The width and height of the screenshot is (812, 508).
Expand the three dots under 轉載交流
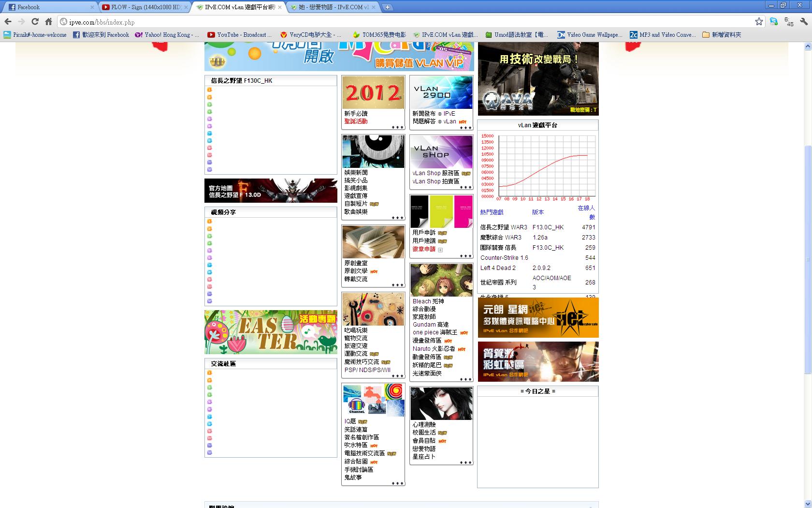click(x=397, y=285)
